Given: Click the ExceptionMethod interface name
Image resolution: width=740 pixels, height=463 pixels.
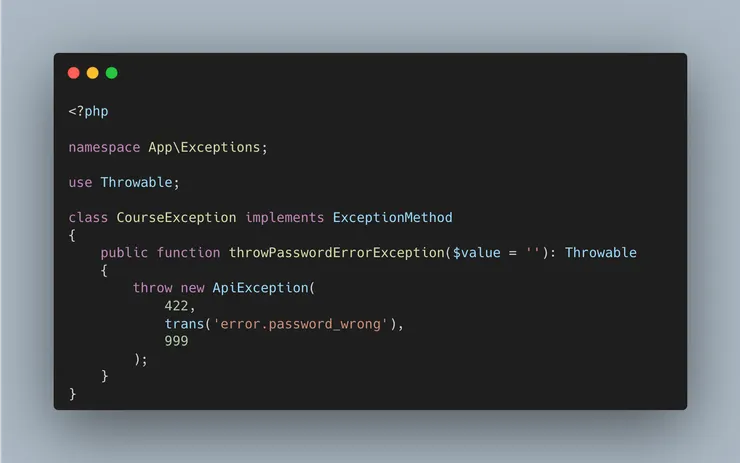Looking at the screenshot, I should tap(392, 217).
